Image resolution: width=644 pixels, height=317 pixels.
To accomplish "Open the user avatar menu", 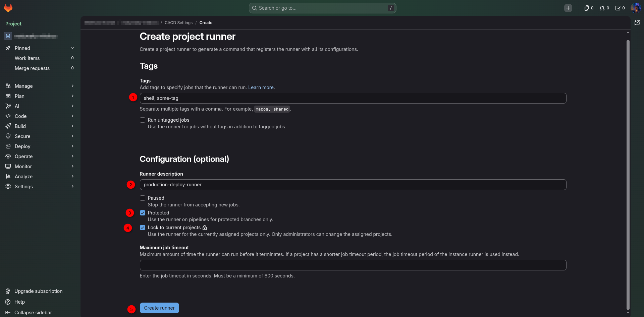I will (636, 8).
